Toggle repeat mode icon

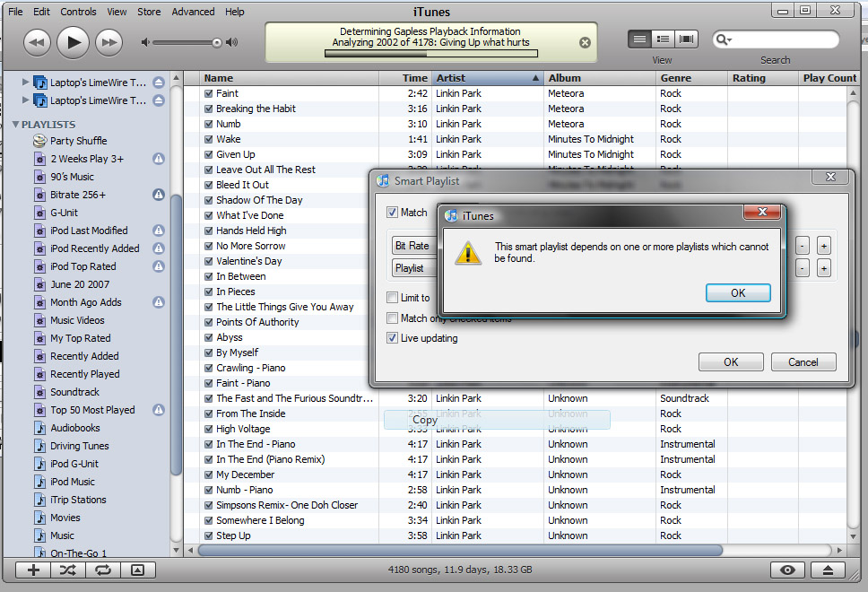click(x=103, y=570)
